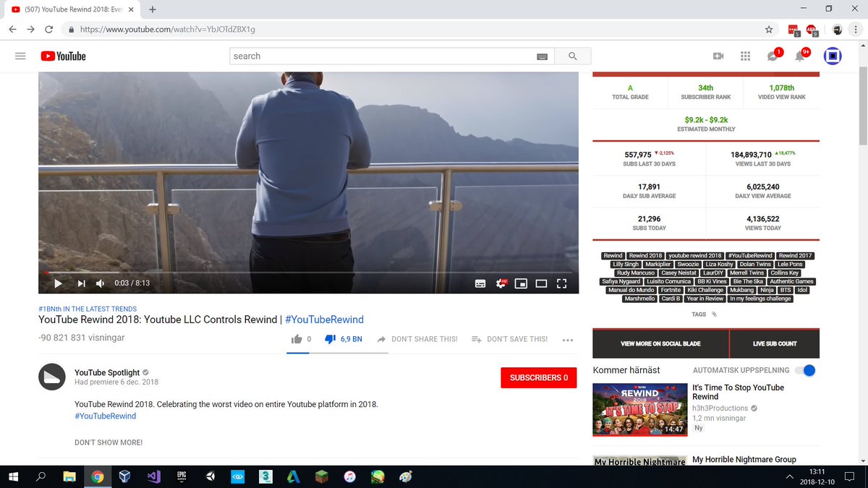Click LIVE SUB COUNT button
Screen dimensions: 868x488
[x=775, y=344]
